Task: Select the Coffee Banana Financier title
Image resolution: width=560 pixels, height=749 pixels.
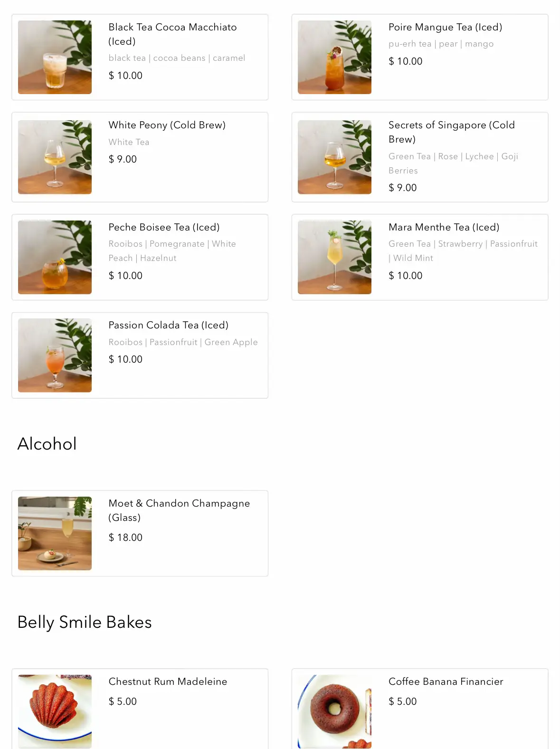Action: [446, 682]
